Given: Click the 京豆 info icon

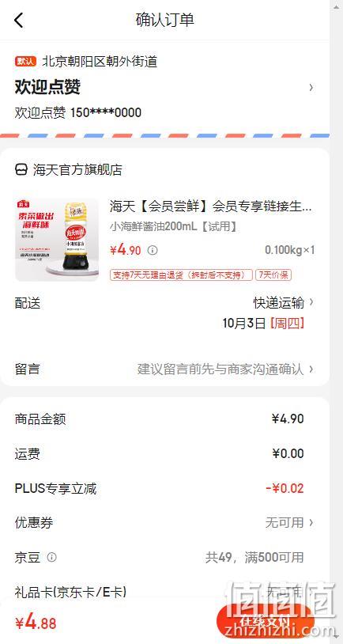Looking at the screenshot, I should click(51, 557).
